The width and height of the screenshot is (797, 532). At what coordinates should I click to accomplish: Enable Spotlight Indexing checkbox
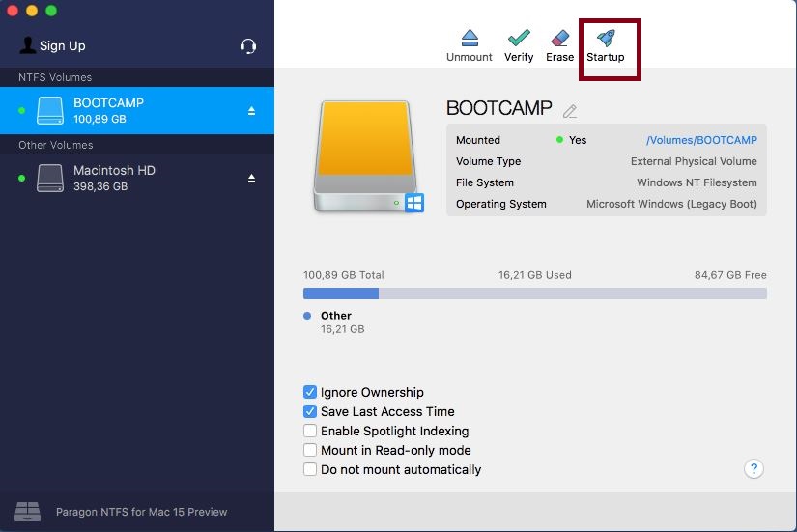pyautogui.click(x=309, y=431)
